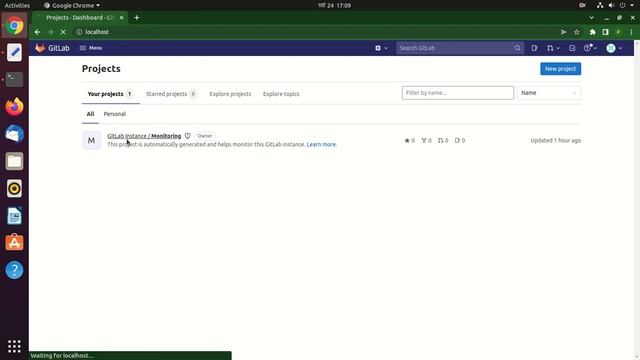Toggle Chrome side panel icon
The width and height of the screenshot is (640, 360).
coord(606,32)
